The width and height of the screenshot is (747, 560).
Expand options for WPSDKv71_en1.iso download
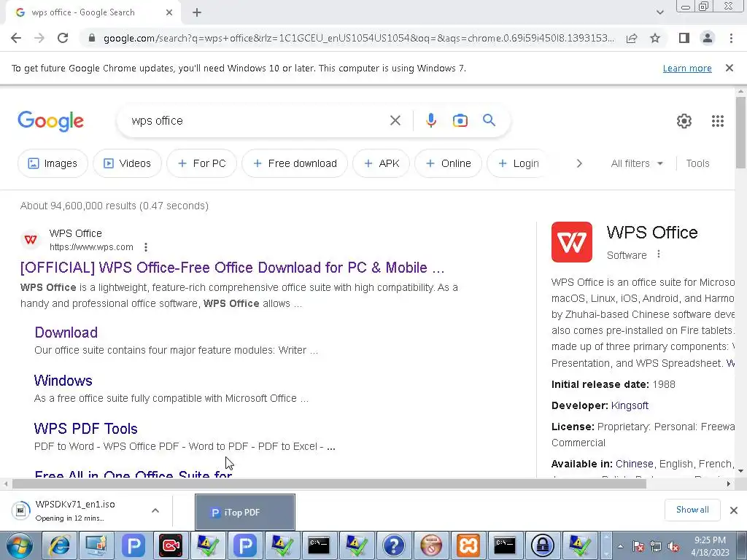(x=155, y=510)
